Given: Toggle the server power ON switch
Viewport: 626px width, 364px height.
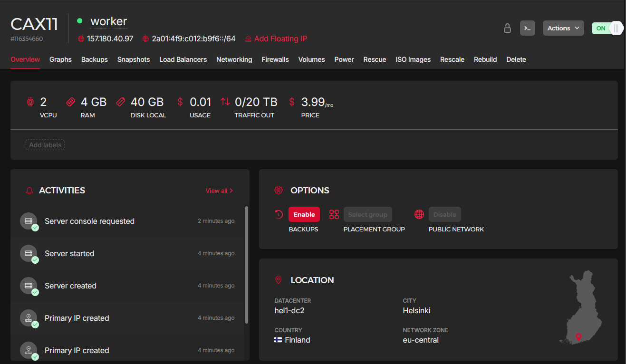Looking at the screenshot, I should (x=607, y=28).
